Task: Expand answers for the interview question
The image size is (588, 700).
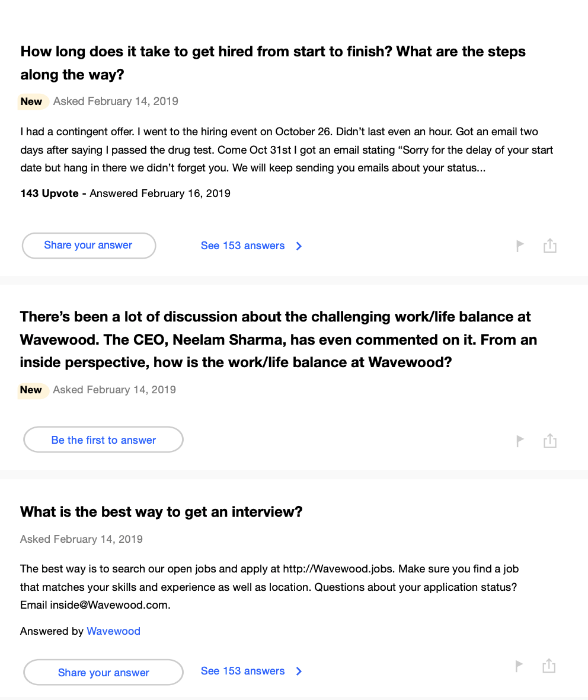Action: point(243,670)
